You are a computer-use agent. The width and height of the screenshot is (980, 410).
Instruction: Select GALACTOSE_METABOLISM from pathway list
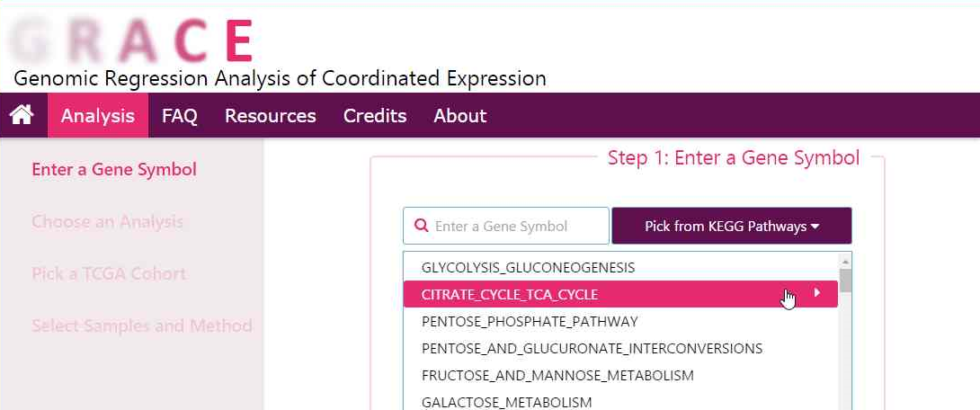click(506, 401)
